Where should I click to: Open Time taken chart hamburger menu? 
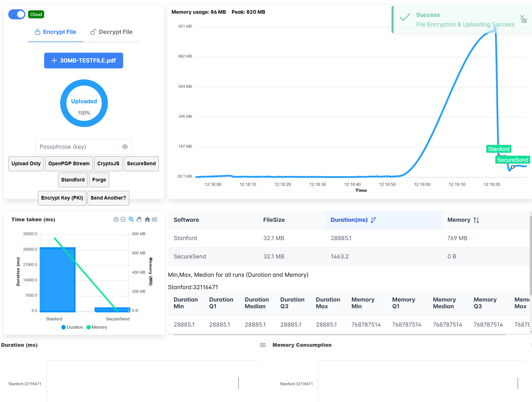click(x=154, y=219)
